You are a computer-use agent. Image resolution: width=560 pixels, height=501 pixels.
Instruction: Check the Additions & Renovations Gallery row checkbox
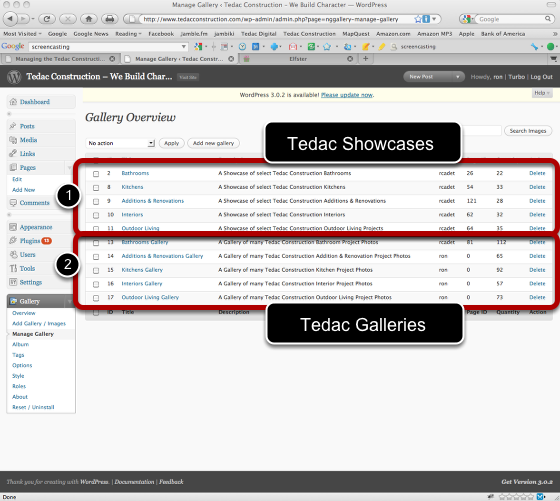pyautogui.click(x=96, y=257)
